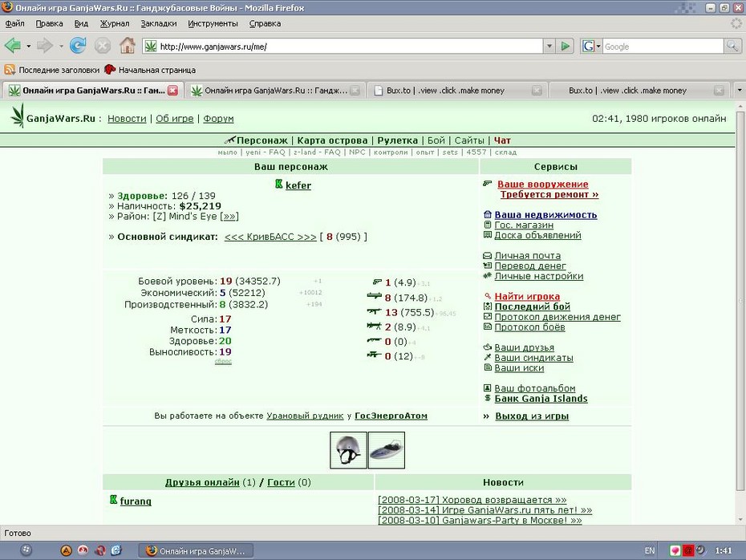The image size is (746, 560).
Task: Open the Правка menu
Action: click(49, 23)
